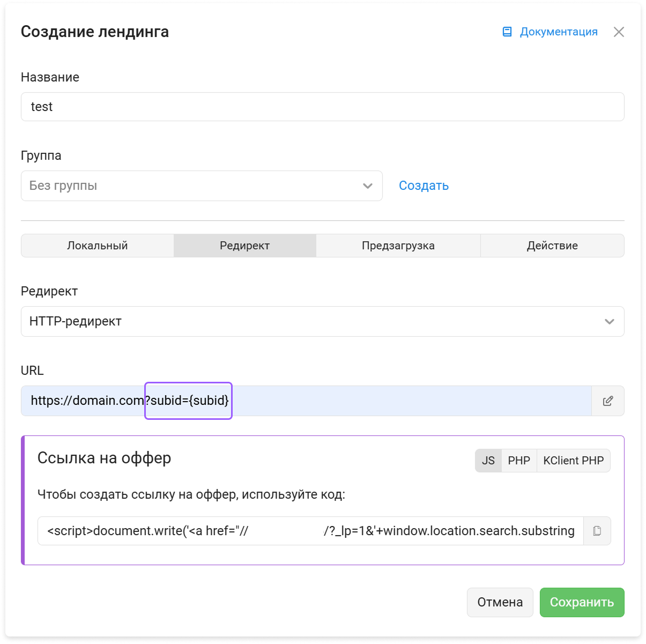Open the Без группы combo box
The width and height of the screenshot is (646, 644).
click(202, 186)
